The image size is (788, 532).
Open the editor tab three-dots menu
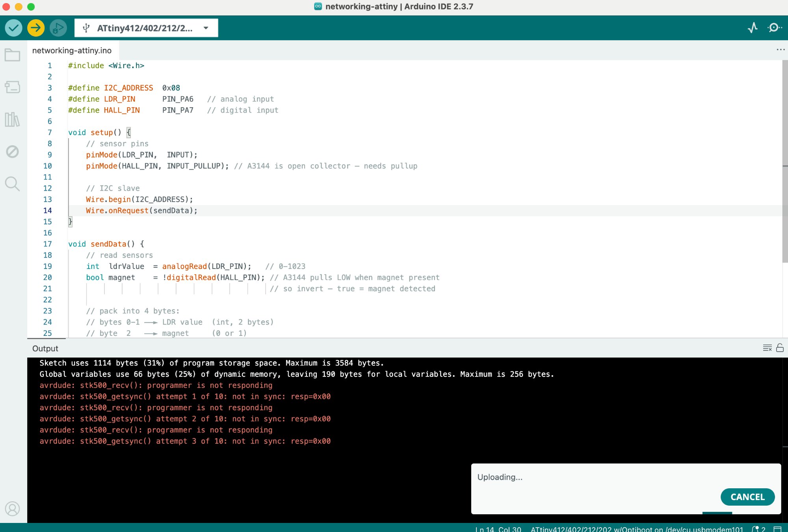click(x=780, y=50)
